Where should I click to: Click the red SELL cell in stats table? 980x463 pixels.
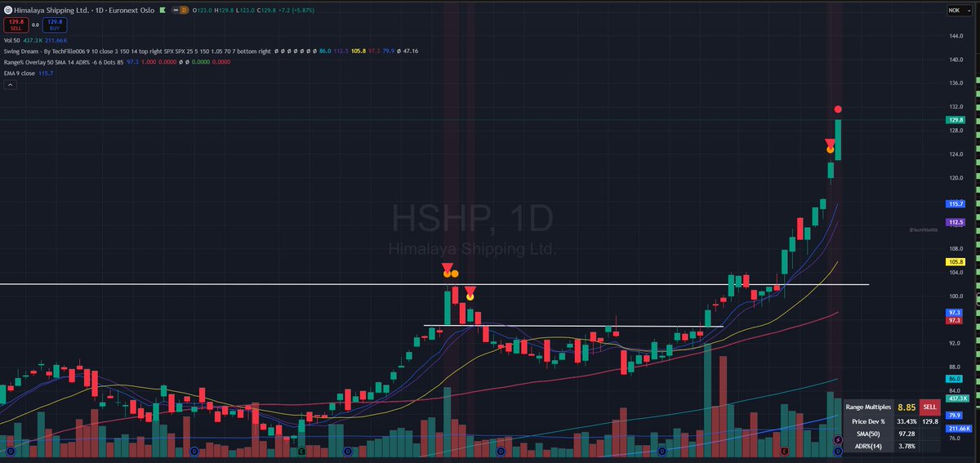click(929, 407)
